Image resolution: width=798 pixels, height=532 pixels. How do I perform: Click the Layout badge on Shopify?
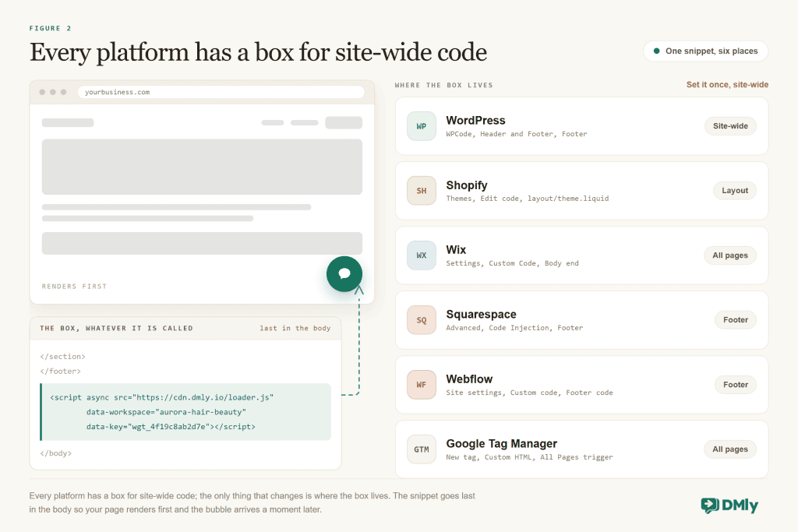tap(735, 191)
